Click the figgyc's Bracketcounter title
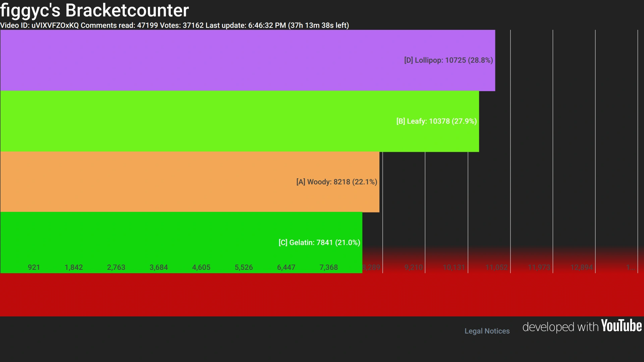 [95, 10]
